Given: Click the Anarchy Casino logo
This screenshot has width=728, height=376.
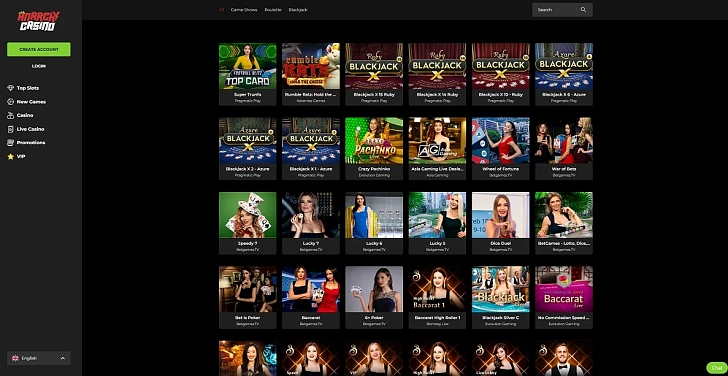Looking at the screenshot, I should [x=39, y=20].
